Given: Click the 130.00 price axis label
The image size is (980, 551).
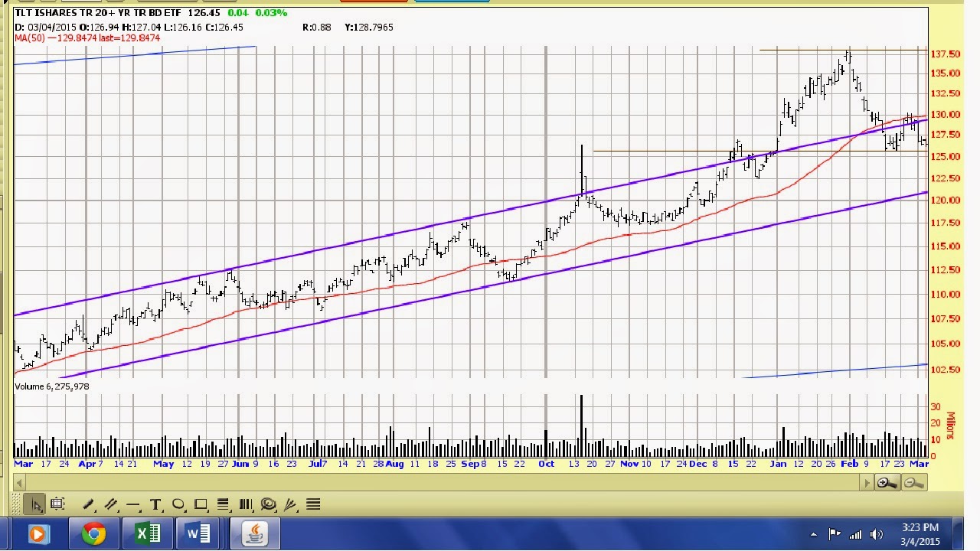Looking at the screenshot, I should [946, 115].
